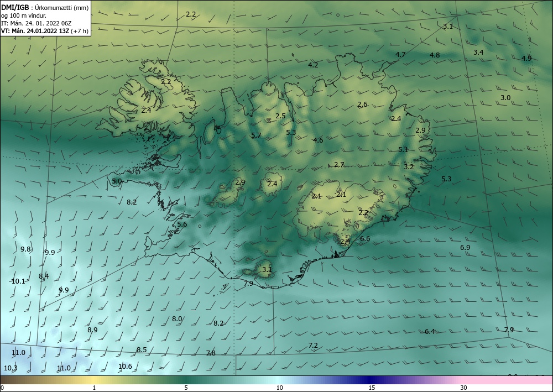
Task: Click the 6.6 value on the map
Action: click(365, 239)
